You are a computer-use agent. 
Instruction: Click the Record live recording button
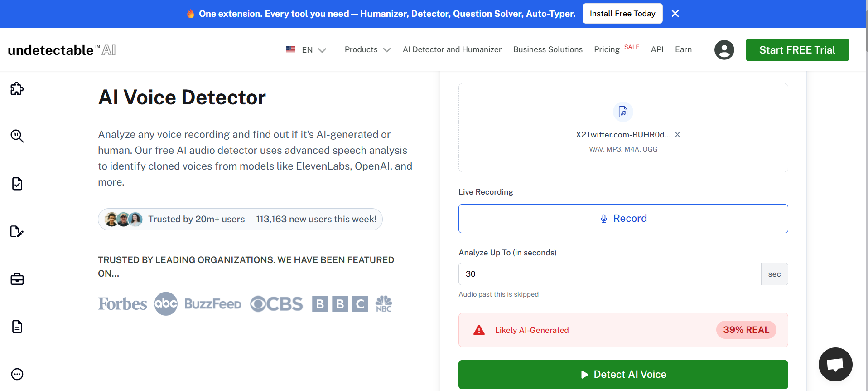click(623, 219)
